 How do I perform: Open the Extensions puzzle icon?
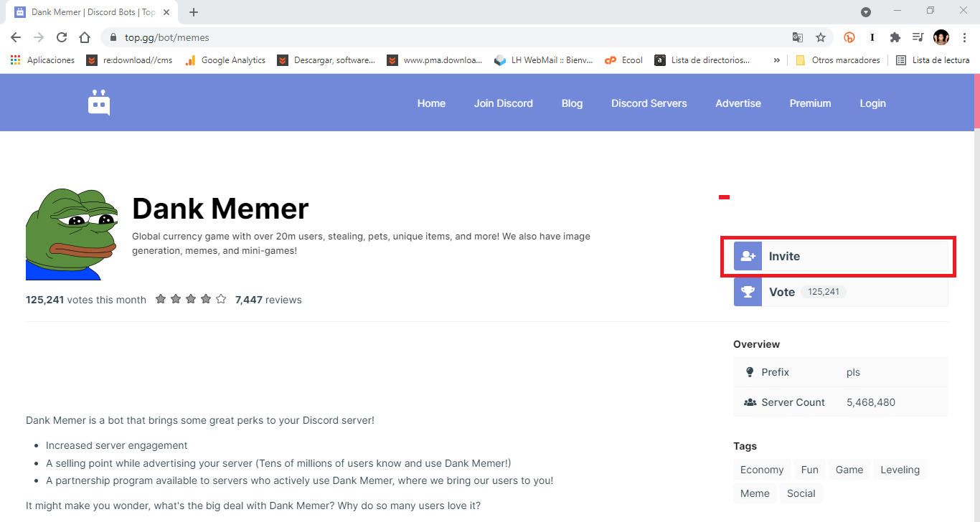tap(895, 37)
